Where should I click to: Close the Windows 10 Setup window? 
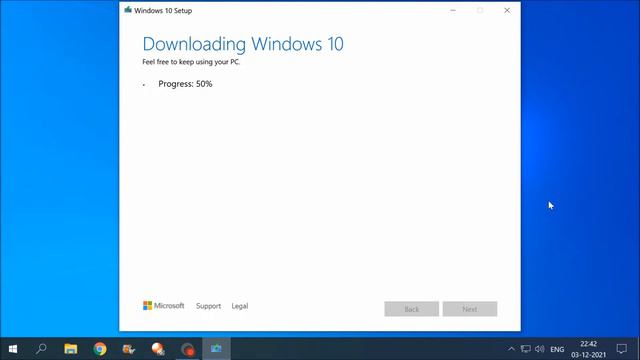coord(507,10)
